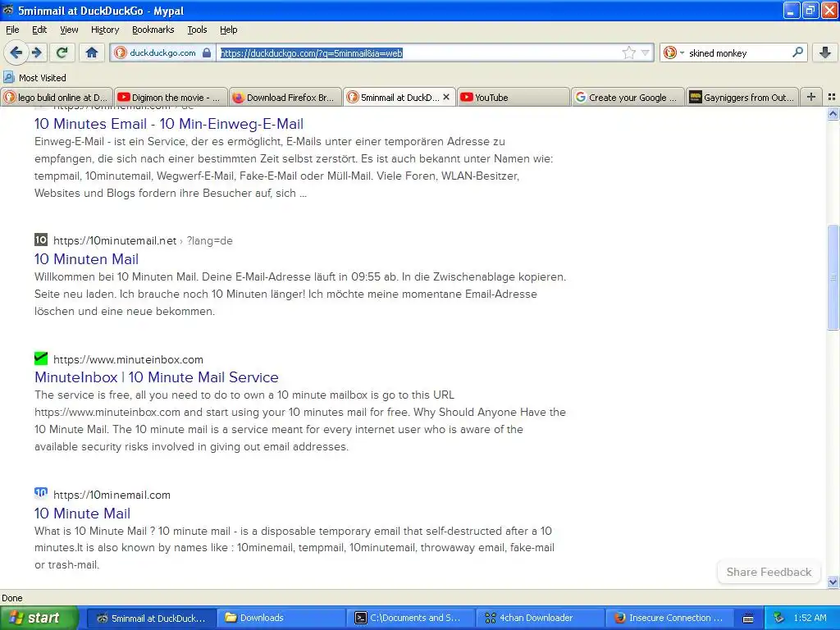Switch to the C:\Documents command prompt taskbar item

point(411,619)
